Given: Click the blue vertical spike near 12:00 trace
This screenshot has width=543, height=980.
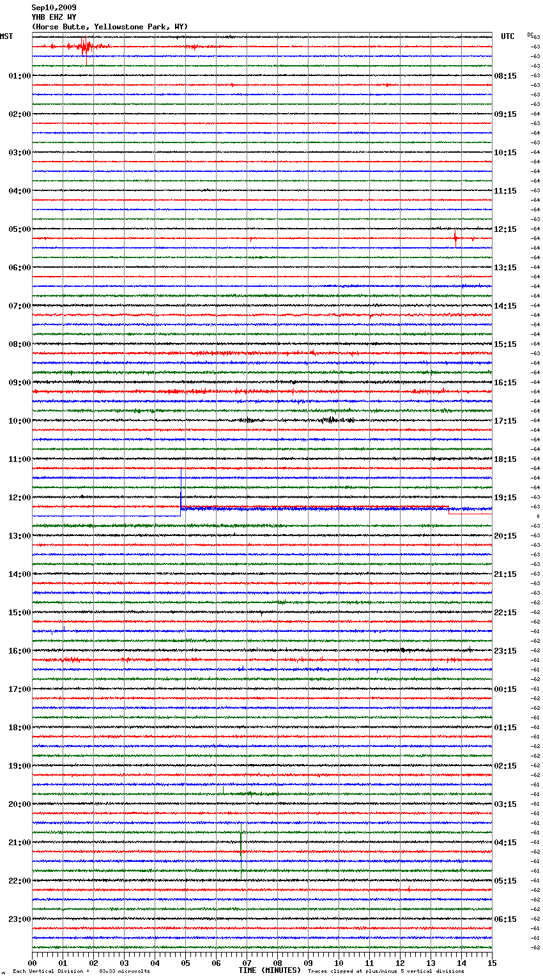Looking at the screenshot, I should coord(181,491).
